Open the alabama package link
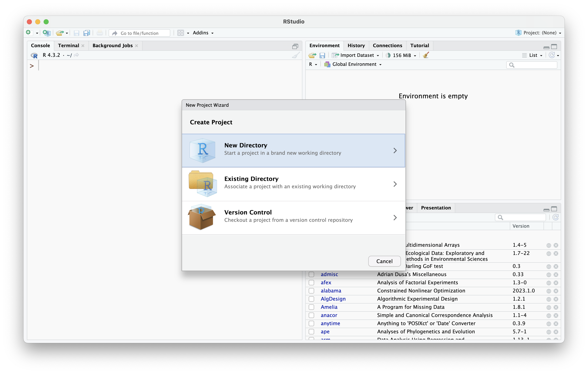The height and width of the screenshot is (374, 588). coord(331,291)
